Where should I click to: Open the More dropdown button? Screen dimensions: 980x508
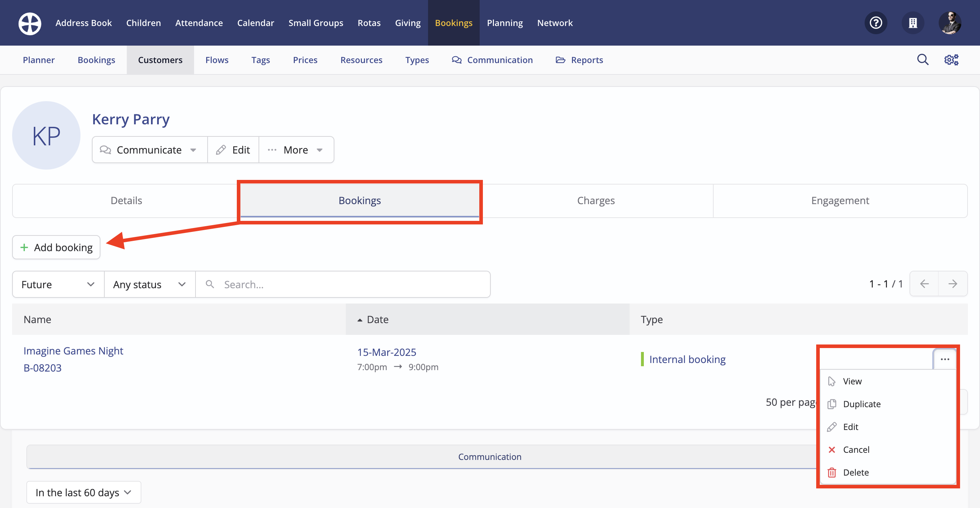click(x=296, y=150)
